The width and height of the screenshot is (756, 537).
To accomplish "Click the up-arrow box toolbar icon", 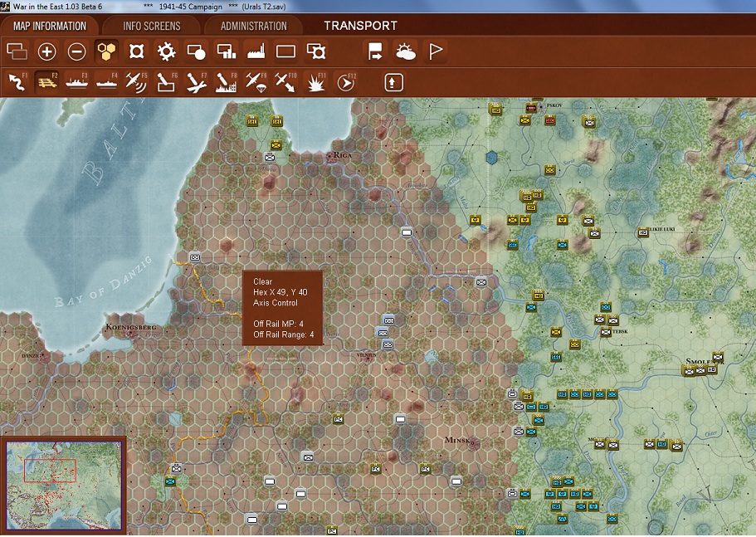I will (393, 82).
